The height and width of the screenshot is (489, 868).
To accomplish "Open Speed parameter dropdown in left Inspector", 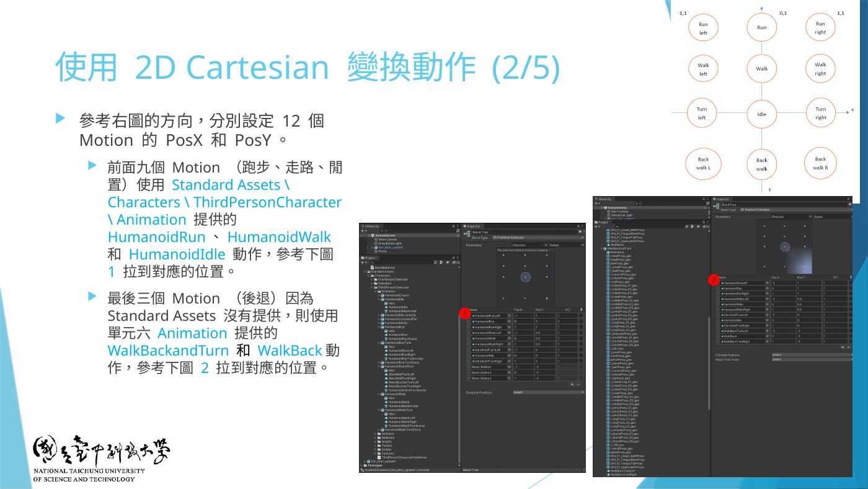I will (x=567, y=245).
